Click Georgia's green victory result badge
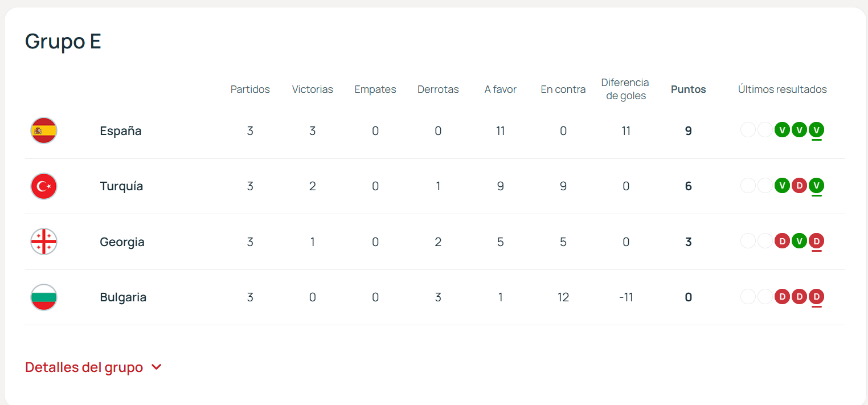Viewport: 868px width, 405px height. point(799,242)
